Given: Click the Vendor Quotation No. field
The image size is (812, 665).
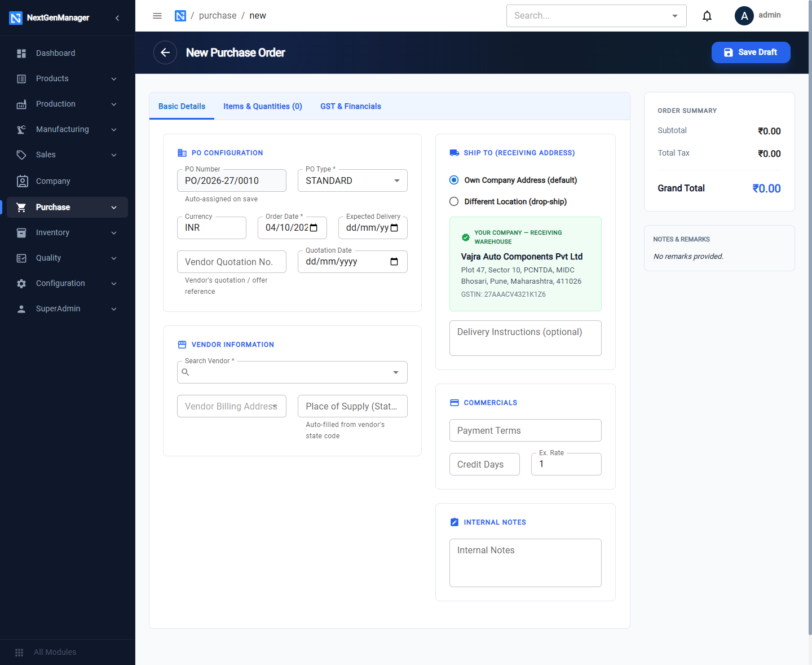Looking at the screenshot, I should pos(232,262).
